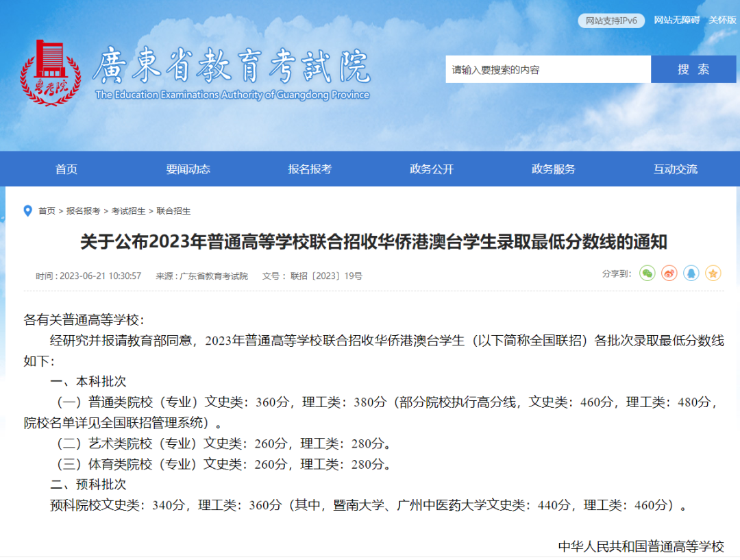Share the notice to Sina Weibo
The image size is (740, 560).
pos(669,273)
